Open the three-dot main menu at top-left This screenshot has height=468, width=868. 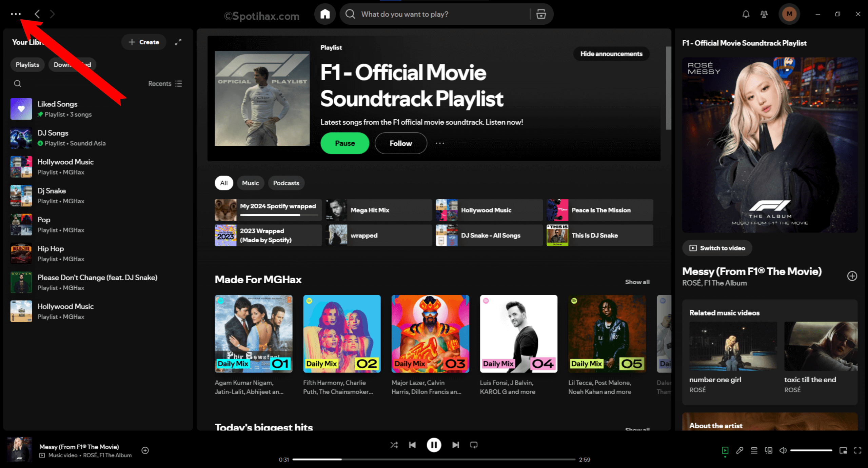(x=16, y=14)
